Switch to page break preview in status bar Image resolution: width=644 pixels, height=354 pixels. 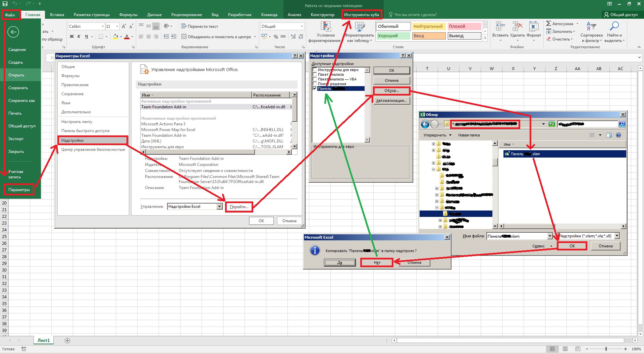point(578,349)
